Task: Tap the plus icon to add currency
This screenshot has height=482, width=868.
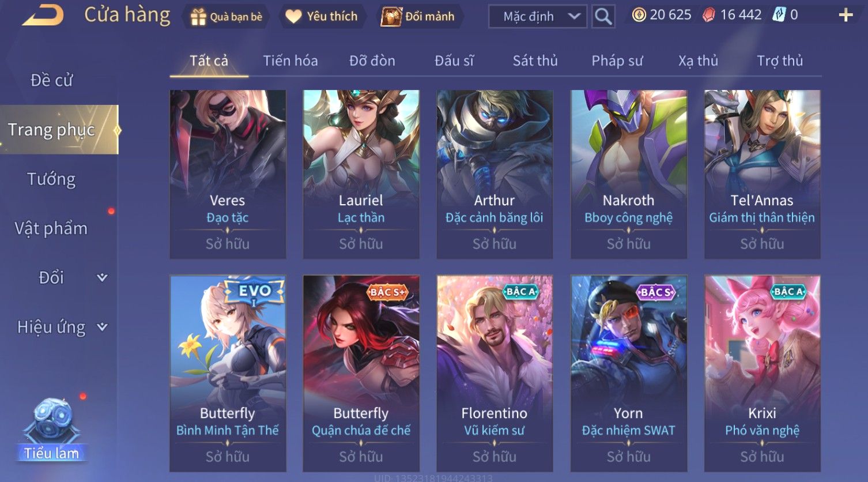Action: 845,16
